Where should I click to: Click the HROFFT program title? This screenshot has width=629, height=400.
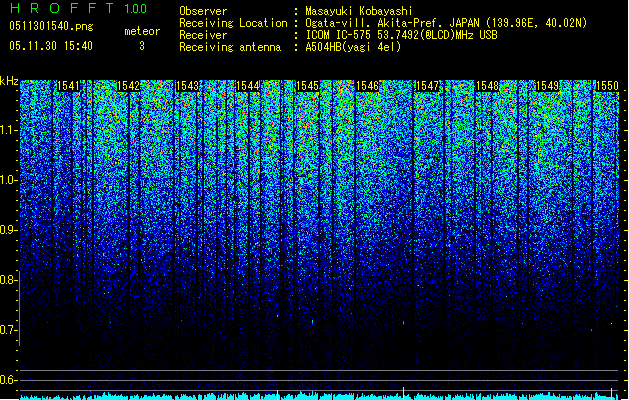(62, 8)
